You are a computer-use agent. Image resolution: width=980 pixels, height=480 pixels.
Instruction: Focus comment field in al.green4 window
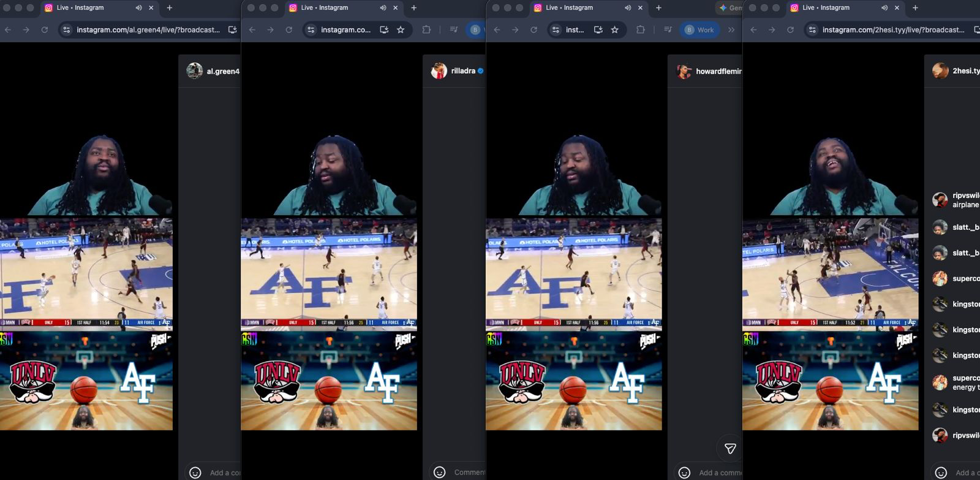coord(225,473)
